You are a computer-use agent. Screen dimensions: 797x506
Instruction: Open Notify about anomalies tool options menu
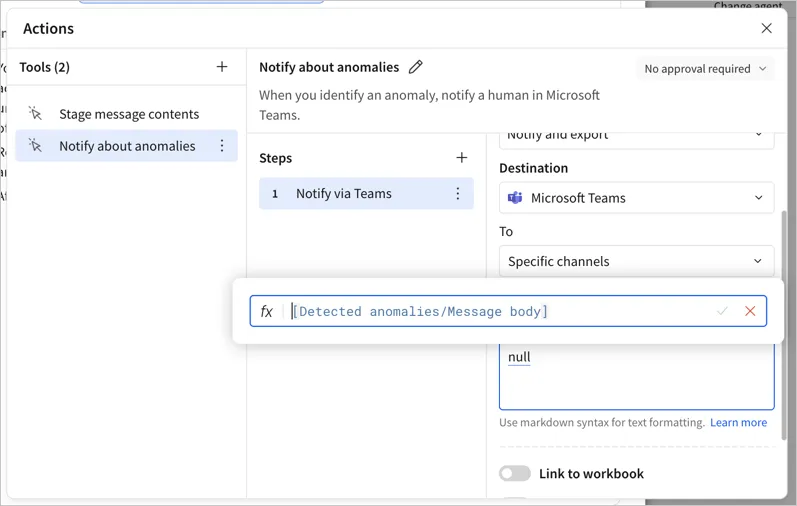coord(222,146)
